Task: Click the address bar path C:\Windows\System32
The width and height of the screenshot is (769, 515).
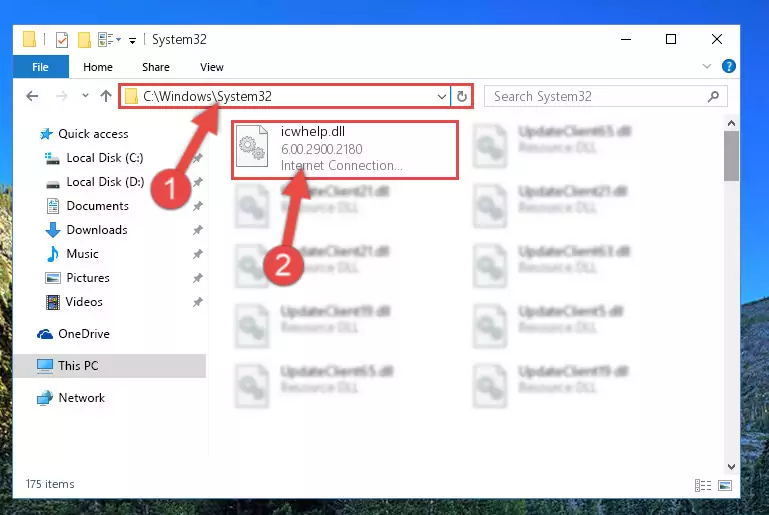Action: click(x=207, y=96)
